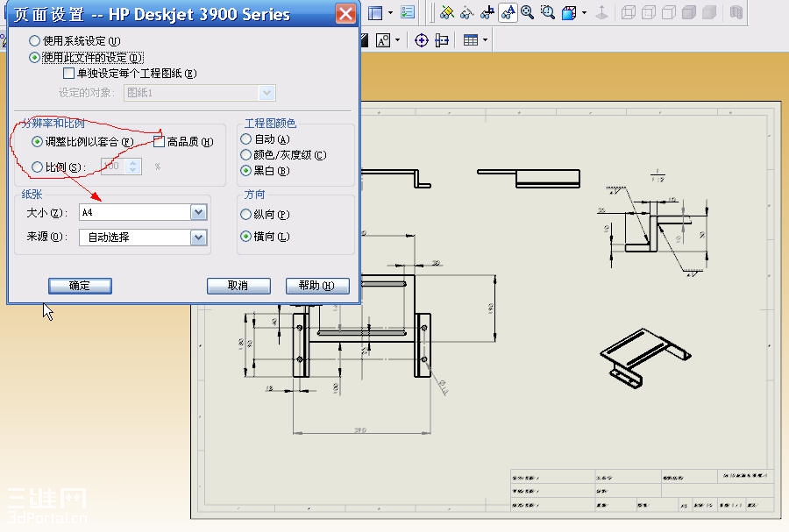
Task: Close the 页面设置 dialog with the red X
Action: (345, 13)
